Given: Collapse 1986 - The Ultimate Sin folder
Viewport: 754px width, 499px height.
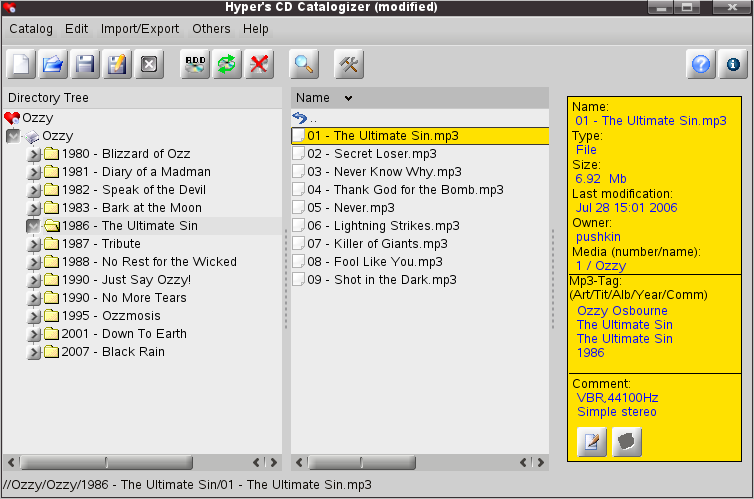Looking at the screenshot, I should point(33,226).
